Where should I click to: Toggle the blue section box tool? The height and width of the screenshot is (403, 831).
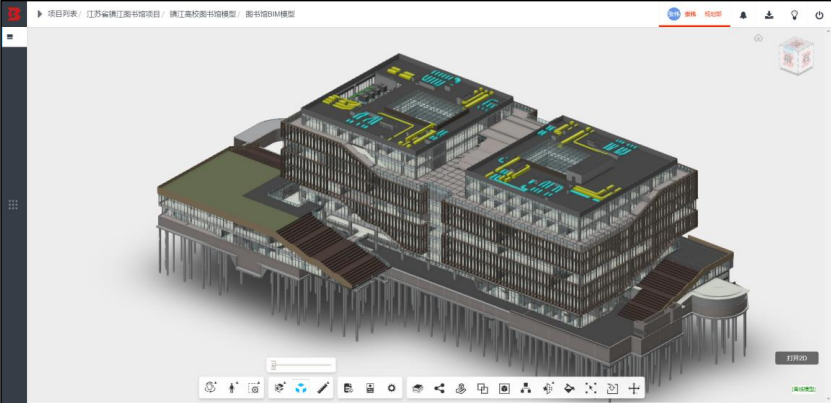301,388
